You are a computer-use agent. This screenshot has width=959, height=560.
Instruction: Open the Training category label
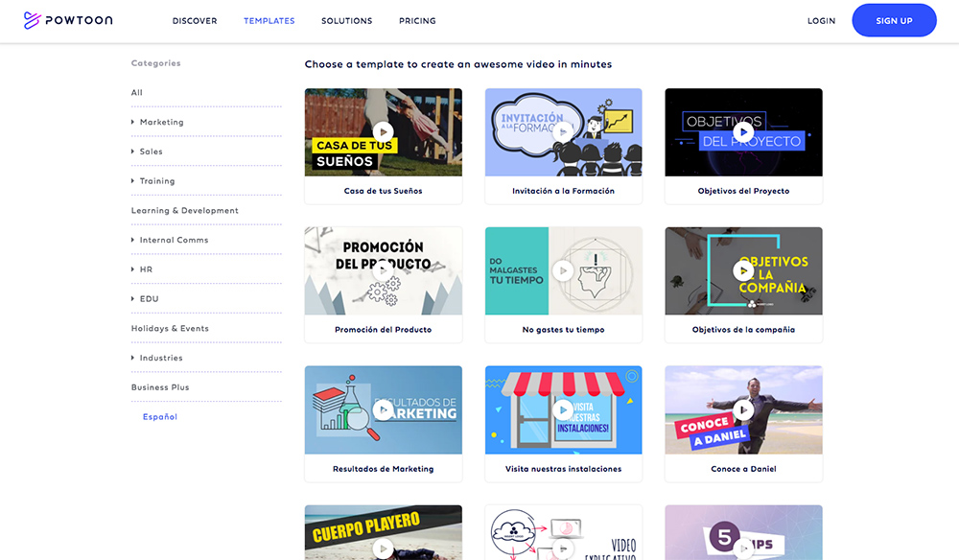click(x=157, y=181)
